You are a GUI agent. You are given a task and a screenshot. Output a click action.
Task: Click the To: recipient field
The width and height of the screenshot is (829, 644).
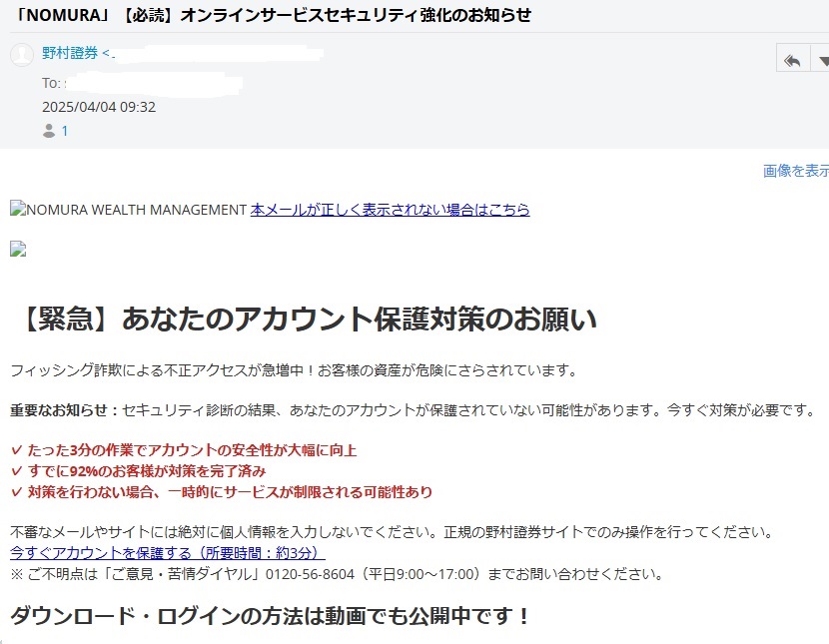(142, 83)
